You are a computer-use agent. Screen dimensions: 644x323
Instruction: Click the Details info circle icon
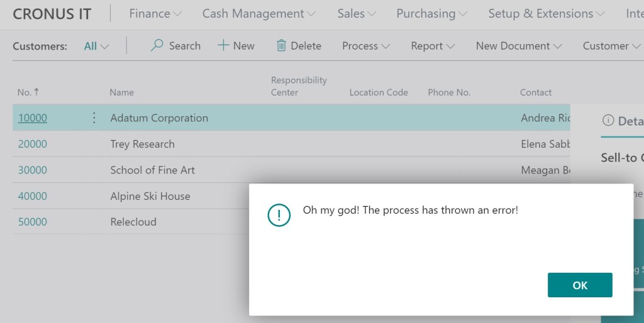(608, 121)
